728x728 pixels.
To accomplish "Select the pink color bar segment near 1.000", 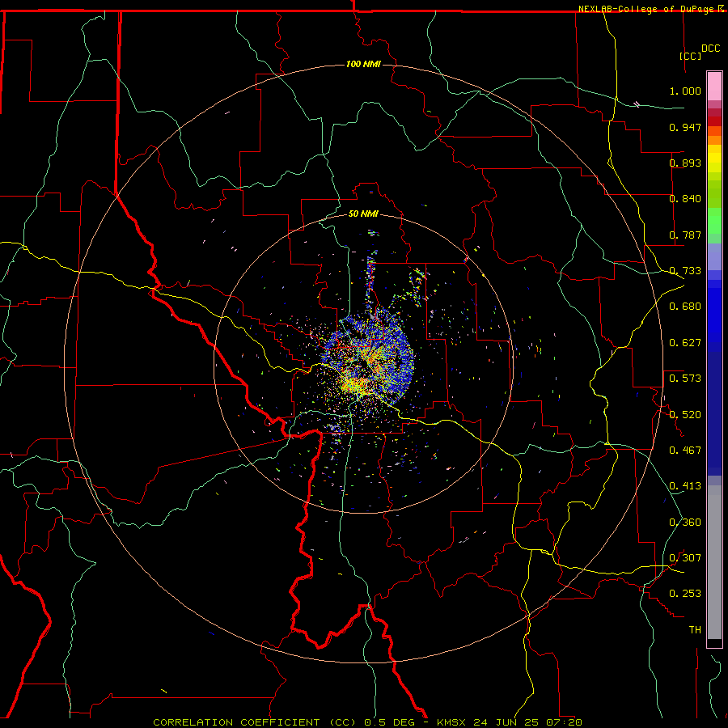I will [x=714, y=86].
